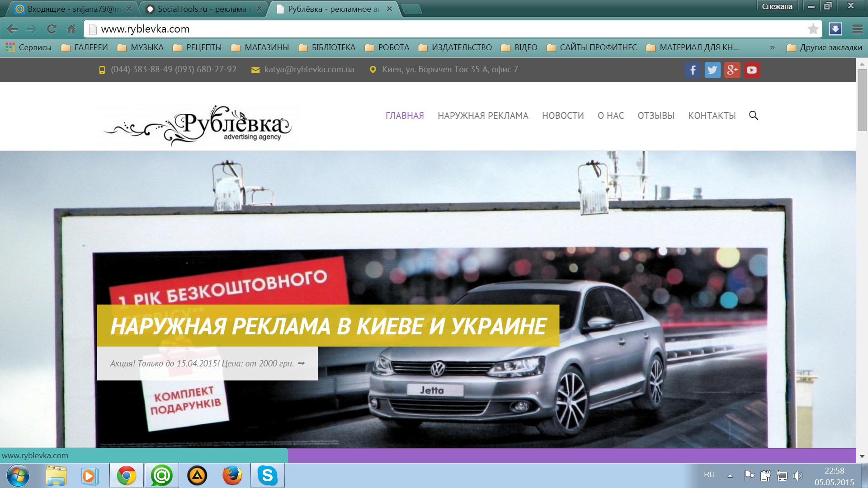Open the Google Plus social icon

pos(732,70)
